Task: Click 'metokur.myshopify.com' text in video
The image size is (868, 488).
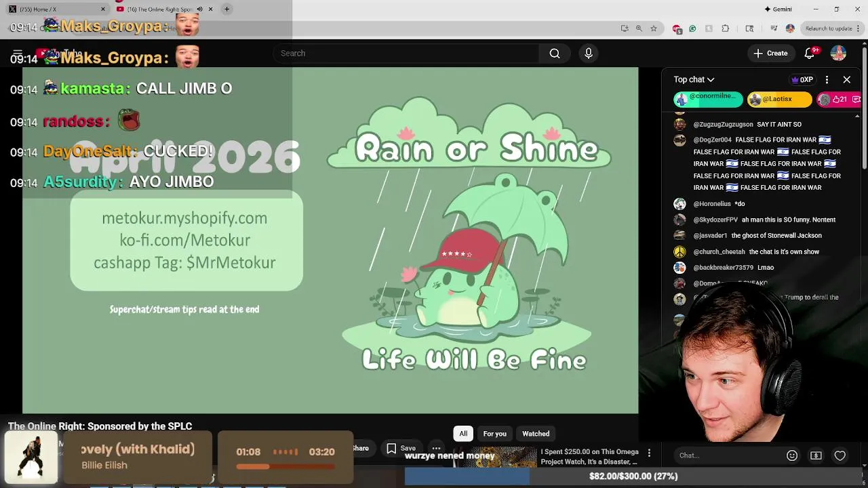Action: click(x=184, y=218)
